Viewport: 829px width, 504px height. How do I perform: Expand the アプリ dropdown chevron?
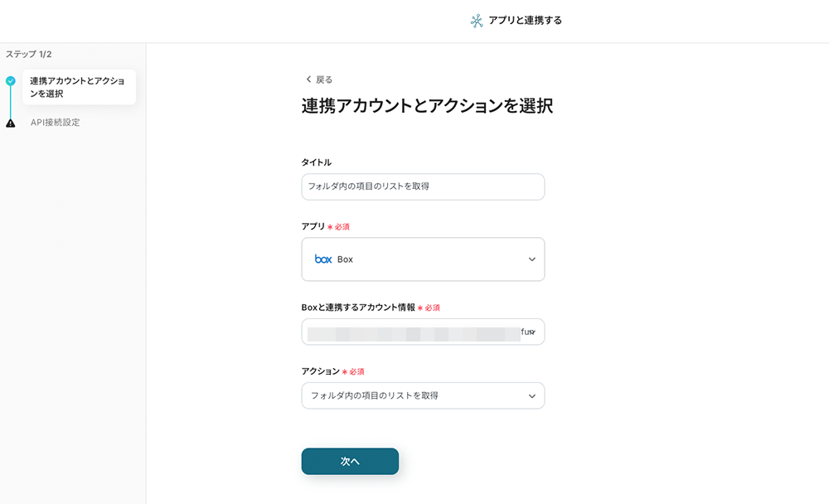531,259
